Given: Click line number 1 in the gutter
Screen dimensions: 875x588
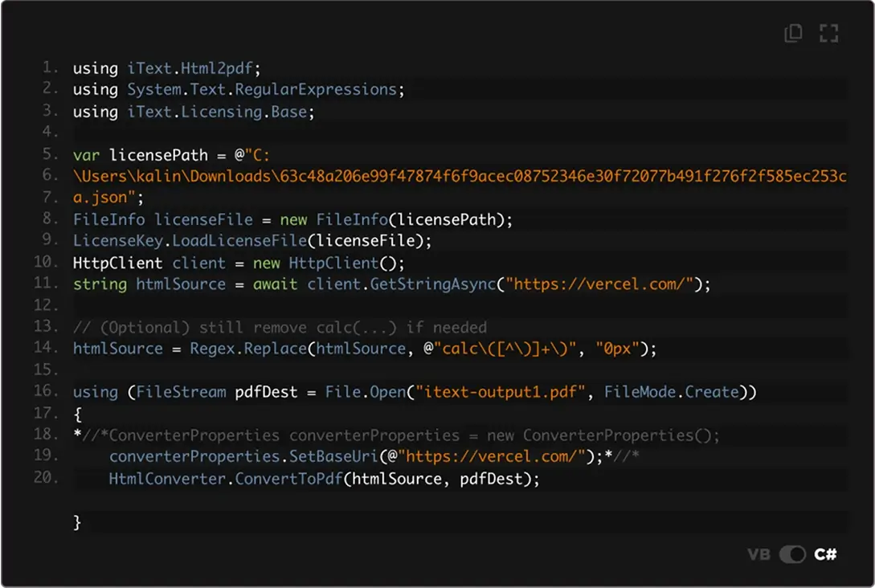Looking at the screenshot, I should click(x=50, y=67).
